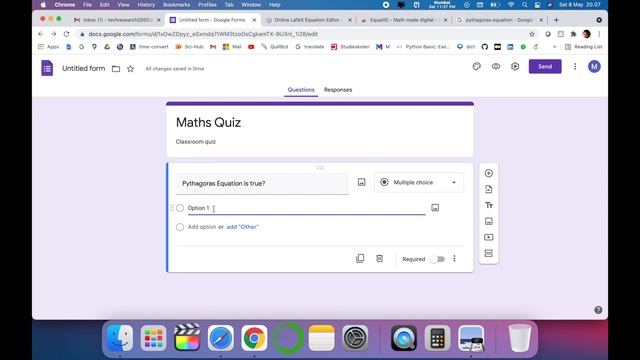Open Calculator from the dock
The image size is (640, 360).
point(437,338)
